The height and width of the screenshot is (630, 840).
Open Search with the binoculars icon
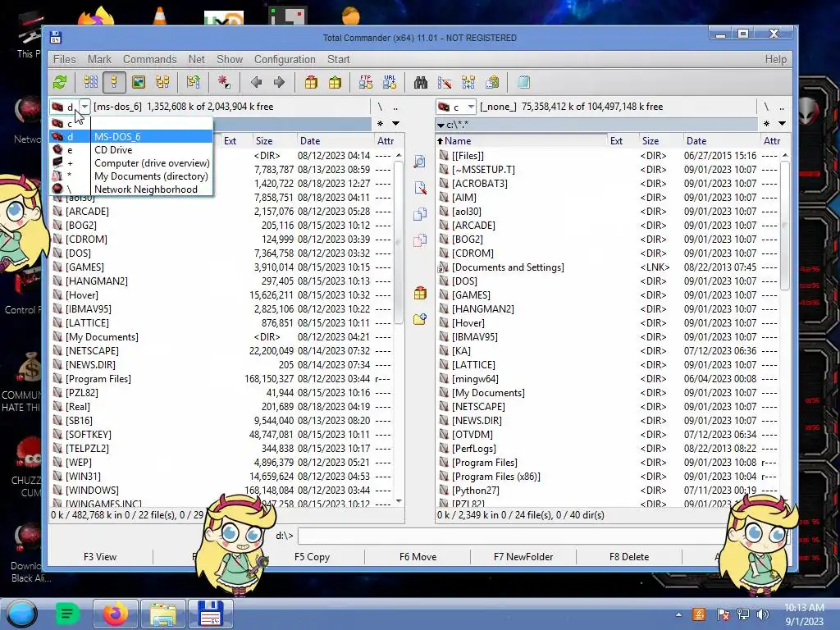(421, 83)
